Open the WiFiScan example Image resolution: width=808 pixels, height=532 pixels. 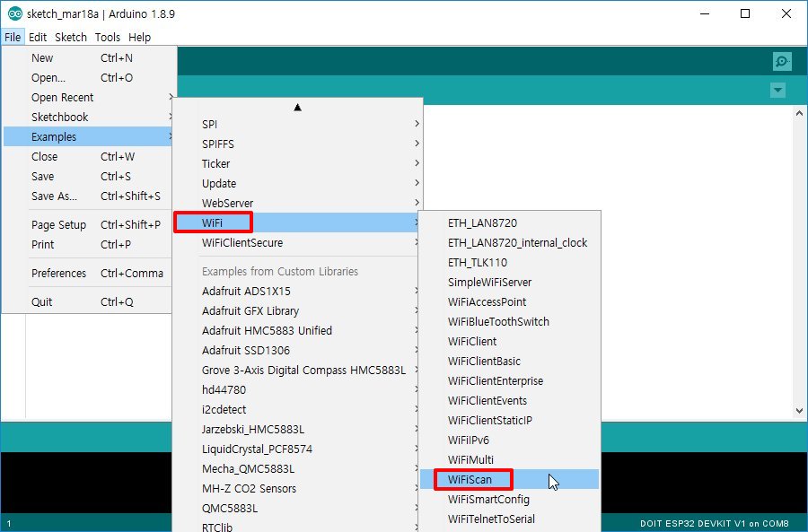pyautogui.click(x=509, y=479)
